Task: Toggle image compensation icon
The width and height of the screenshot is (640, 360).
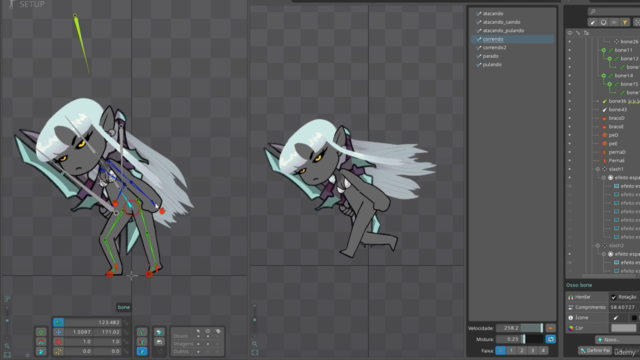Action: click(159, 342)
